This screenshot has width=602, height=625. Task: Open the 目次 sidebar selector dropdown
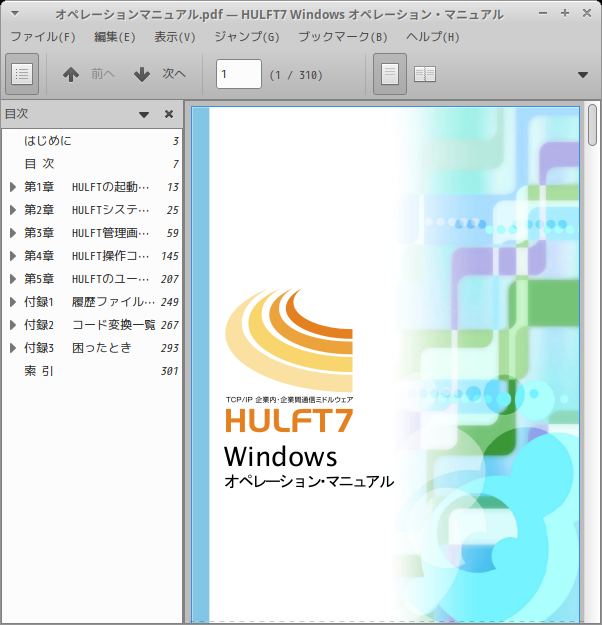144,115
